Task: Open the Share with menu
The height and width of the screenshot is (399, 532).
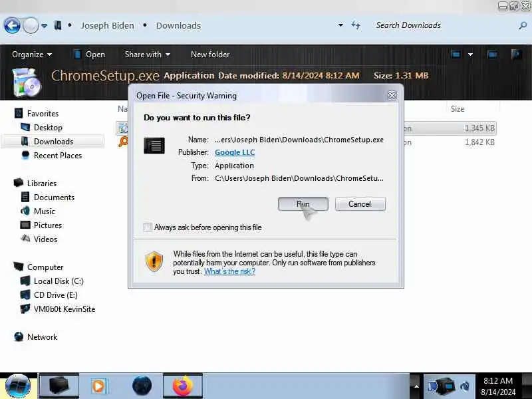Action: 147,55
